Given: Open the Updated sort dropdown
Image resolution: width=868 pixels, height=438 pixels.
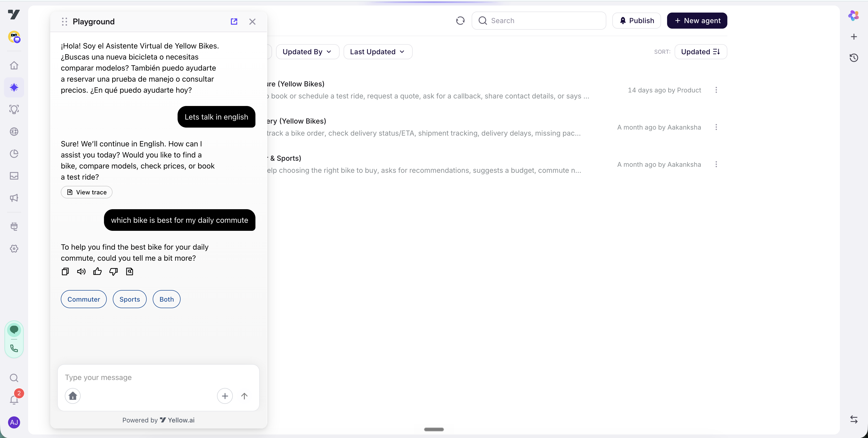Looking at the screenshot, I should click(701, 52).
